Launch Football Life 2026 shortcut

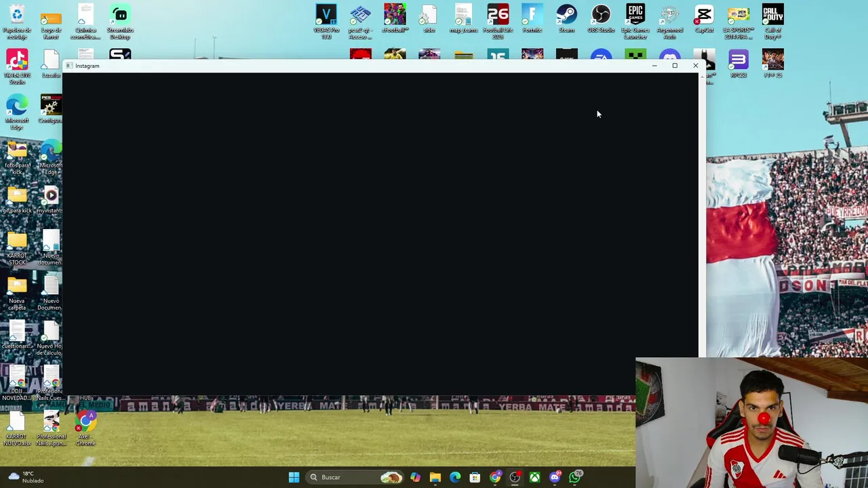(498, 21)
